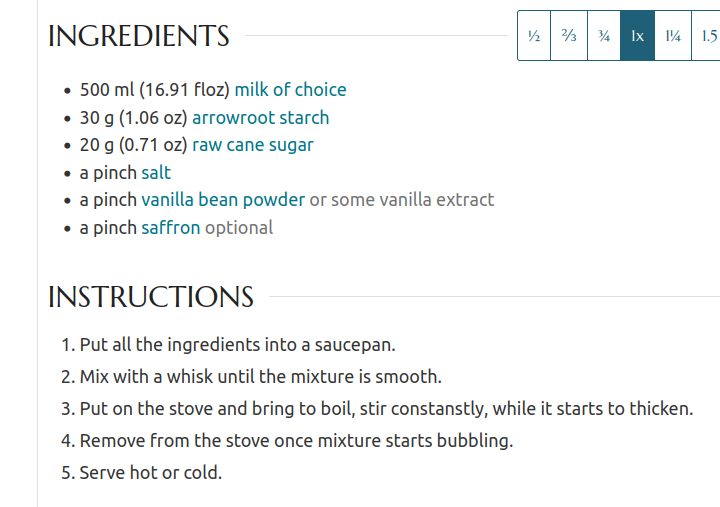Follow the "raw cane sugar" link
720x507 pixels.
click(253, 145)
